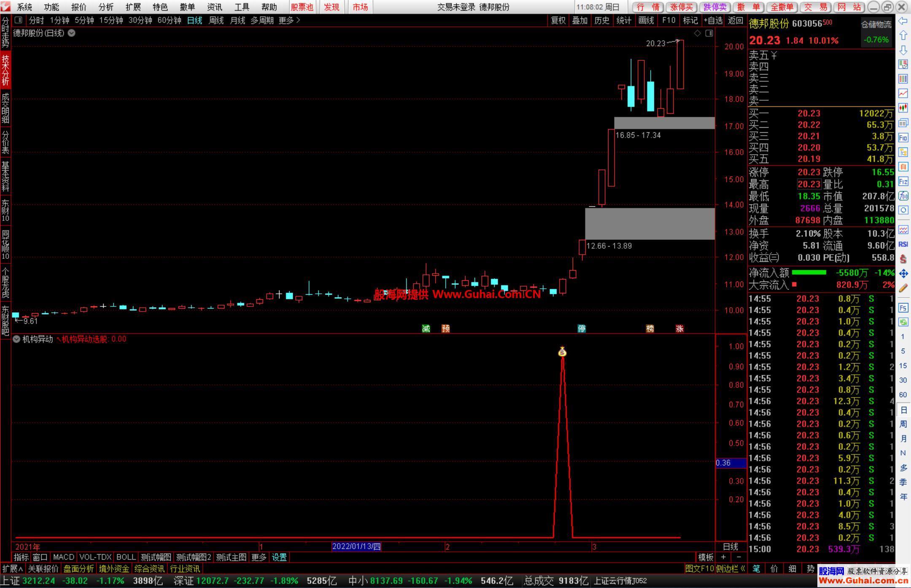
Task: Click the F12 icon in right sidebar
Action: coord(903,181)
